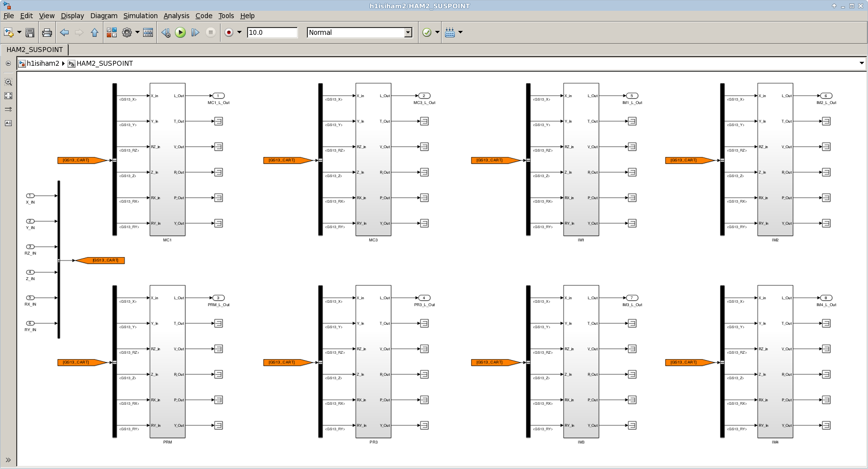Toggle the Hide/Show Model Browser button

click(8, 63)
